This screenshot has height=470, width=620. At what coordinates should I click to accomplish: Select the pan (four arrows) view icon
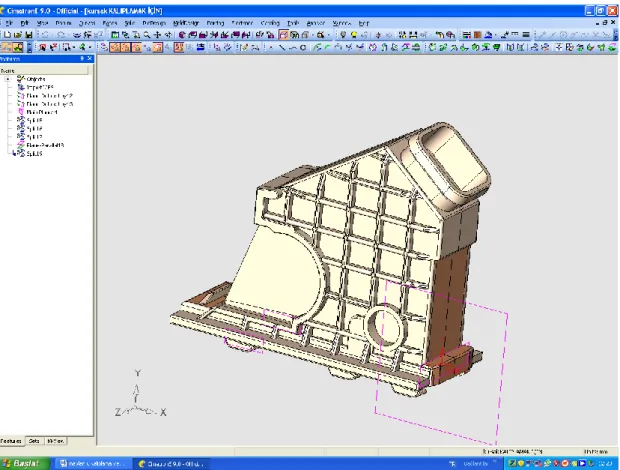tap(157, 35)
